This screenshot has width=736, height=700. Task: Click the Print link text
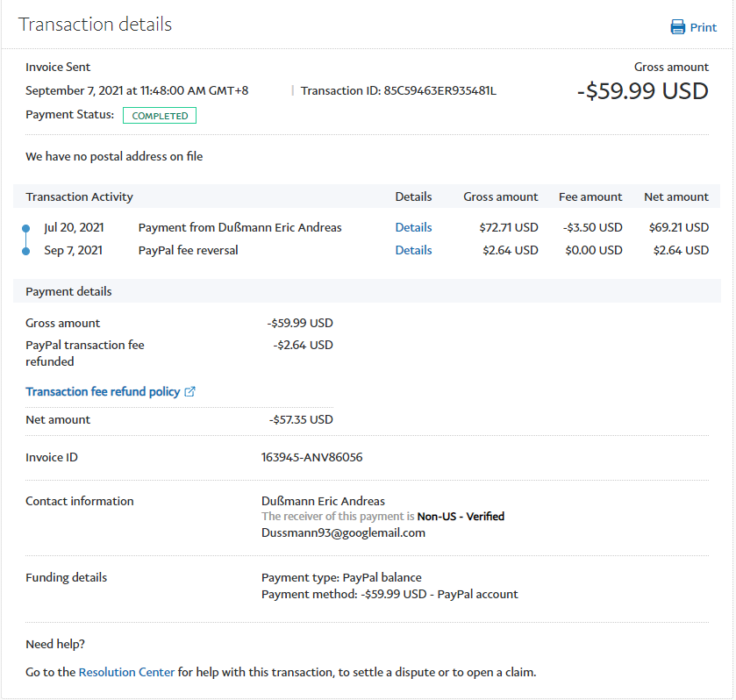(x=703, y=27)
